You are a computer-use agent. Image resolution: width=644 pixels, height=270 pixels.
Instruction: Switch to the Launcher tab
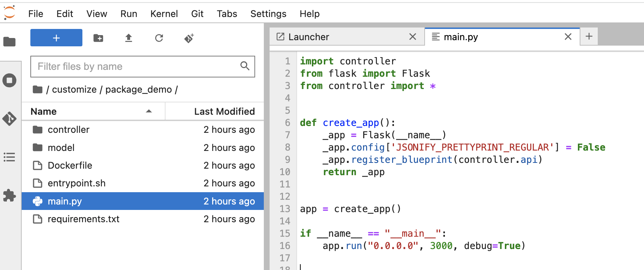tap(309, 37)
